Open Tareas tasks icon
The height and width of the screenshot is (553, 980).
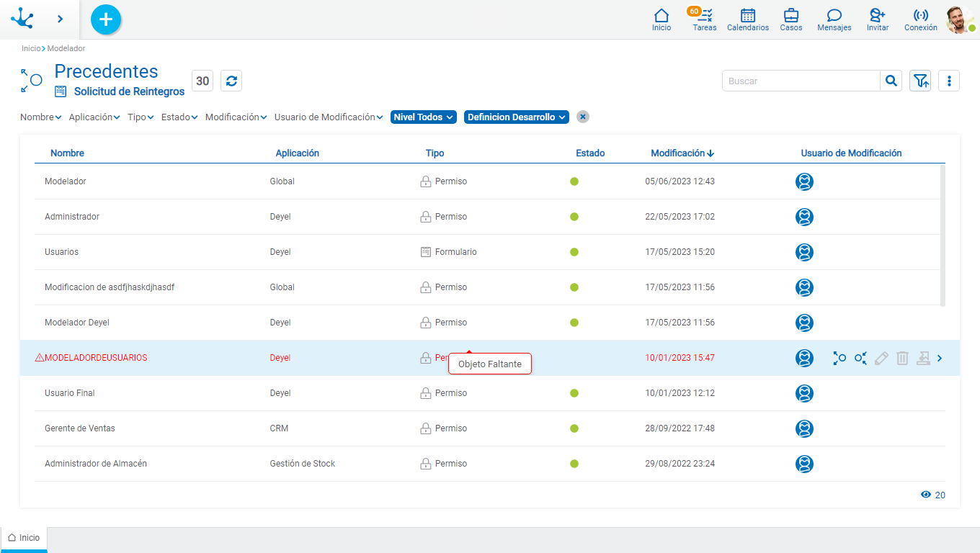(x=705, y=19)
